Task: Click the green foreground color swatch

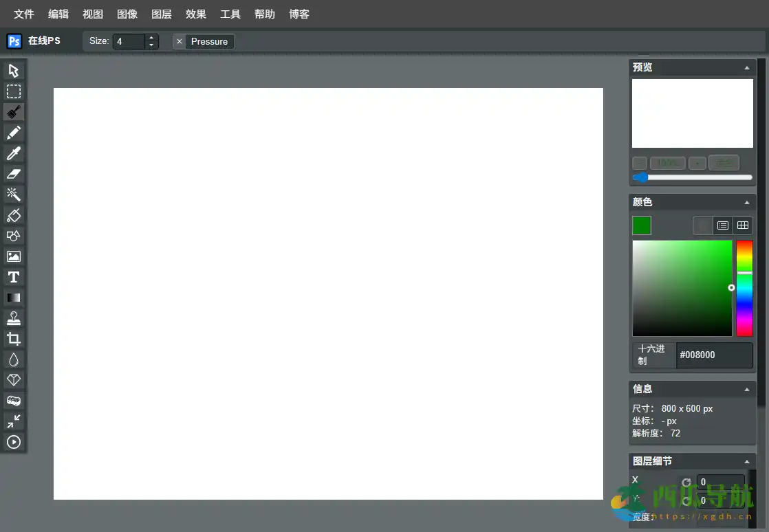Action: pos(641,225)
